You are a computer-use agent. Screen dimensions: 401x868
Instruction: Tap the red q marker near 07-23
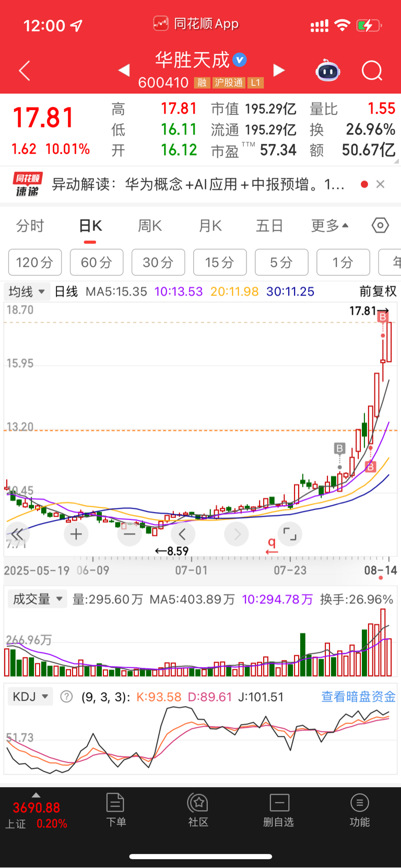point(272,546)
